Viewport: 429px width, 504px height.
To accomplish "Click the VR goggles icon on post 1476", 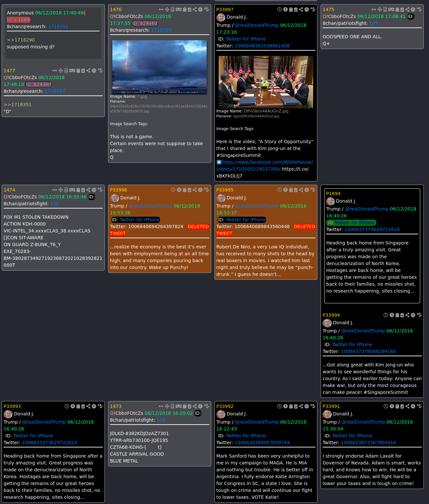I will (179, 9).
